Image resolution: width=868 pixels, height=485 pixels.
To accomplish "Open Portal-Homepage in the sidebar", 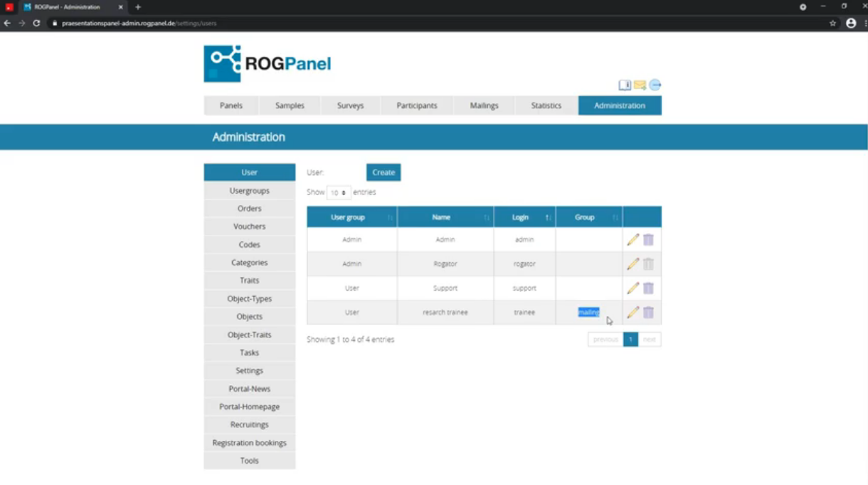I will [250, 407].
